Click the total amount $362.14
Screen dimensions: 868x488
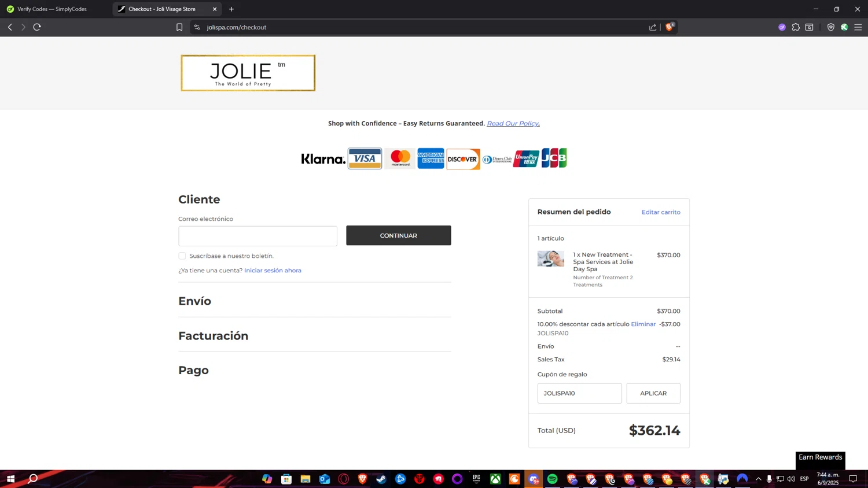pos(654,431)
